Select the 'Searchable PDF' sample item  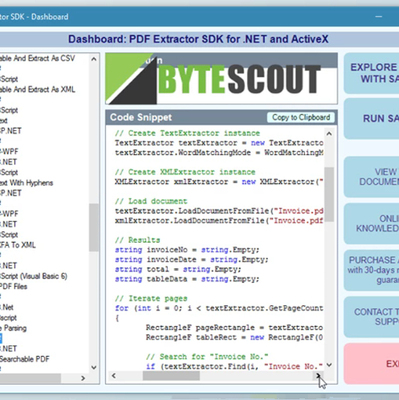[25, 359]
